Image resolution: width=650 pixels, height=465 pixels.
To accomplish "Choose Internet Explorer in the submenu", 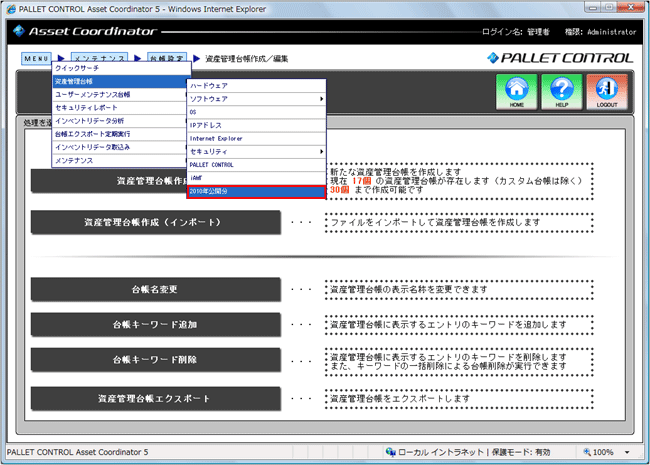I will tap(256, 138).
